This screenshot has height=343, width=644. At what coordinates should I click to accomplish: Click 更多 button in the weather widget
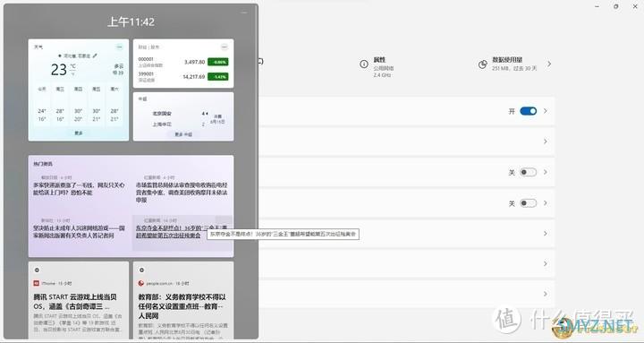[x=79, y=133]
